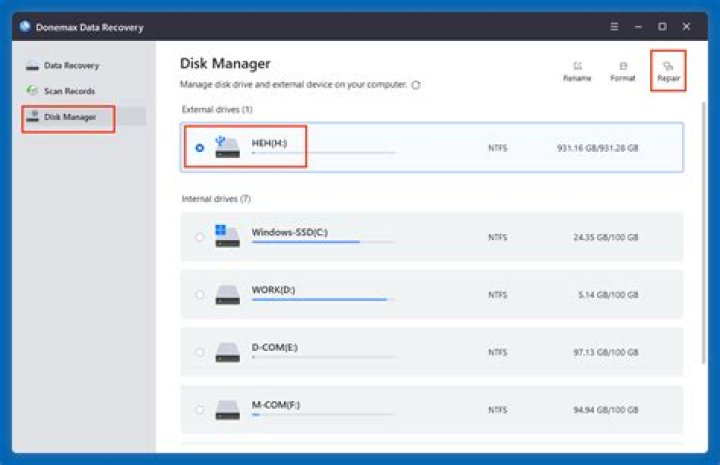Image resolution: width=720 pixels, height=465 pixels.
Task: Click the 5.14 GB/100 GB size text
Action: click(x=608, y=295)
